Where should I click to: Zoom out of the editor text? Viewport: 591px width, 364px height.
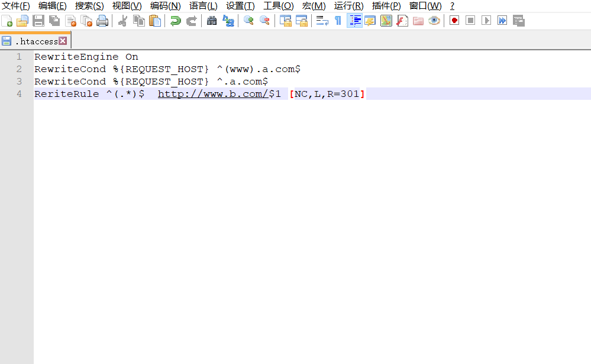(x=264, y=21)
